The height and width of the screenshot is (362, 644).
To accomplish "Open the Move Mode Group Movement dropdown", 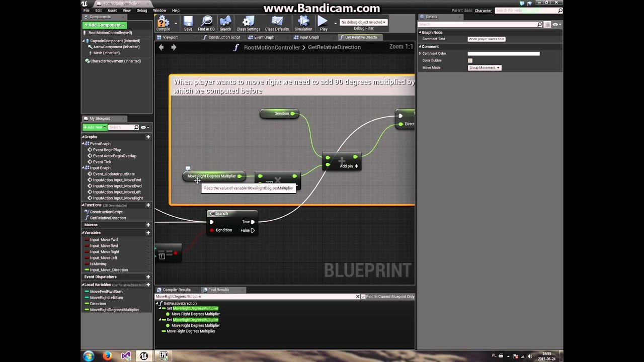I will coord(485,67).
